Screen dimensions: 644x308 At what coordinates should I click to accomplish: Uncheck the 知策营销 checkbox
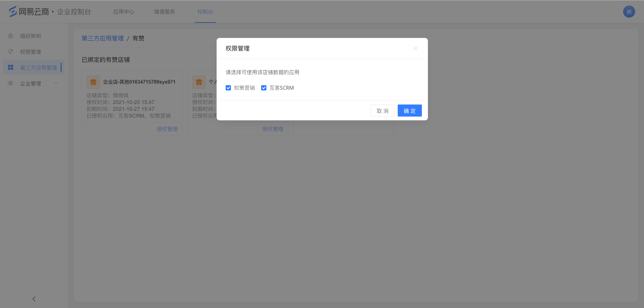coord(228,88)
